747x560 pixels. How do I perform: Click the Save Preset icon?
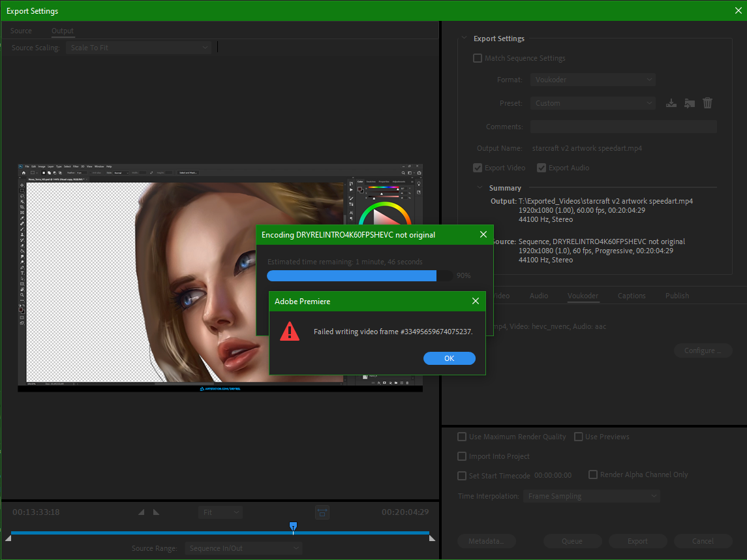(671, 103)
